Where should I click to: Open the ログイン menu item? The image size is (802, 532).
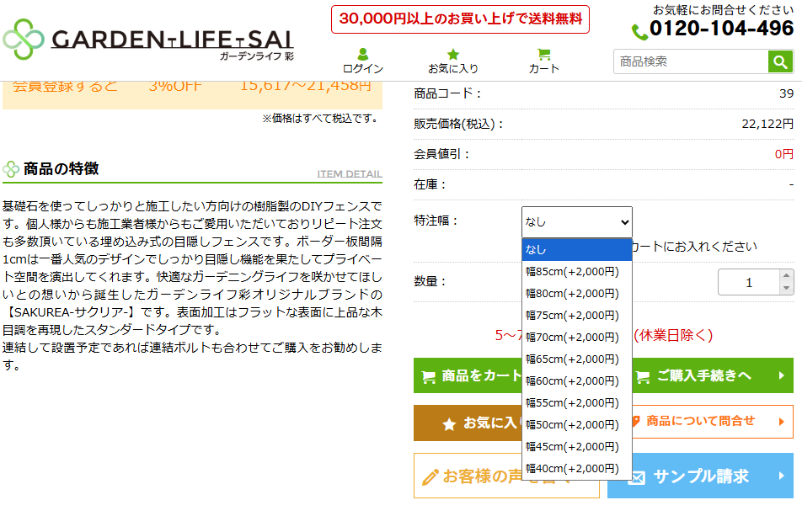[361, 63]
